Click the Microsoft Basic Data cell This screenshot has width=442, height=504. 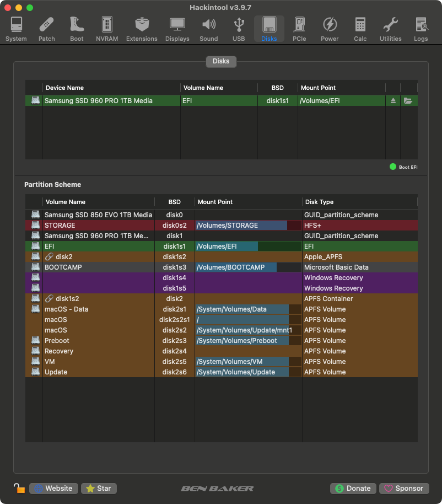click(360, 267)
